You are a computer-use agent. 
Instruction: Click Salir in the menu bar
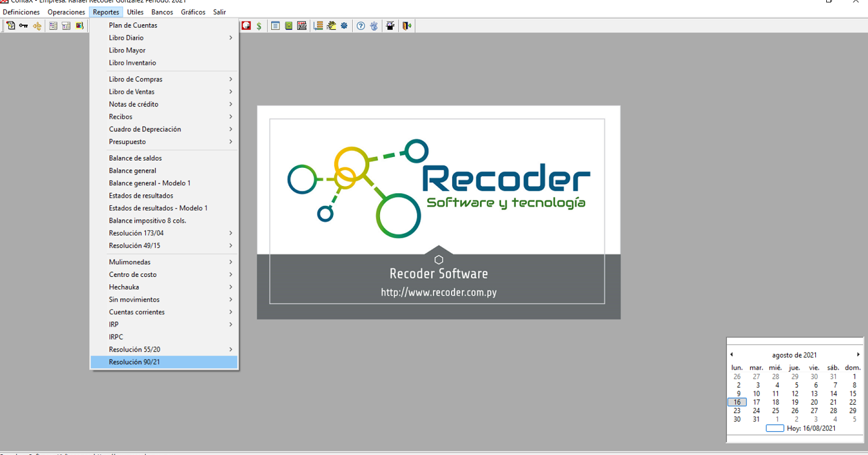point(219,12)
